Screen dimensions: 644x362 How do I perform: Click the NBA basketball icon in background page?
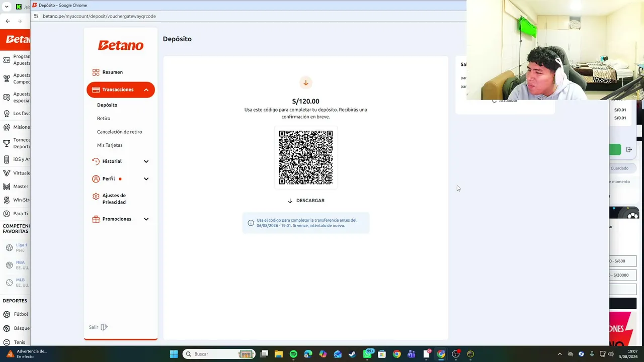pyautogui.click(x=9, y=265)
